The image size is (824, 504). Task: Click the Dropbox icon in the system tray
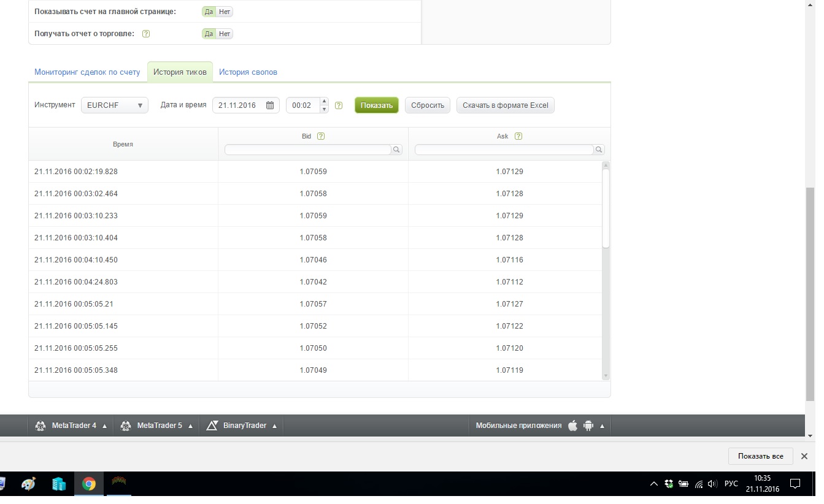pos(669,484)
